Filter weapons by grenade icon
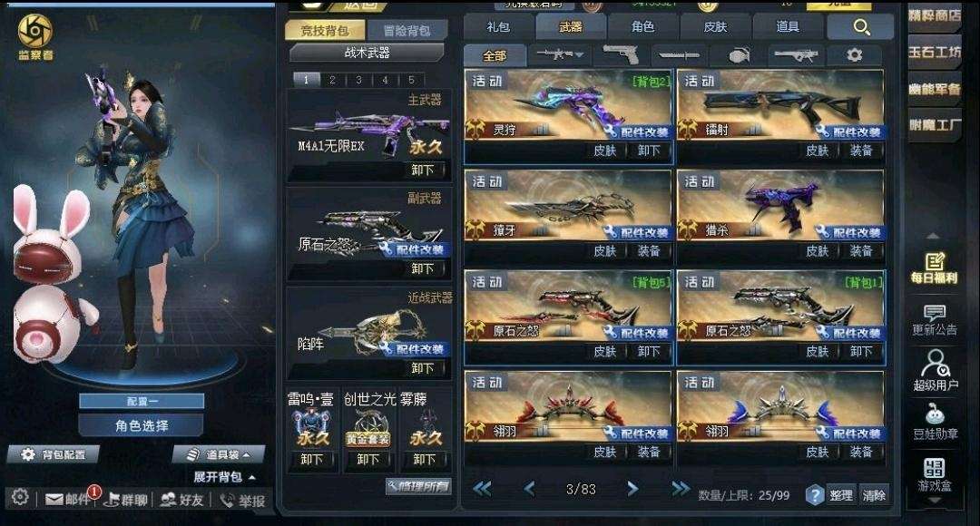Image resolution: width=980 pixels, height=526 pixels. 738,55
